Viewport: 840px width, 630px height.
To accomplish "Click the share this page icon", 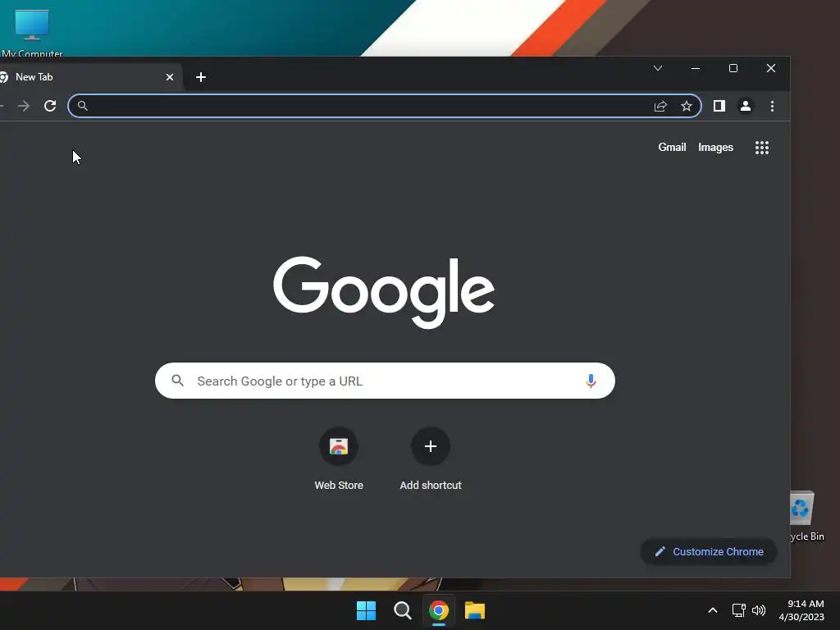I will click(x=660, y=106).
